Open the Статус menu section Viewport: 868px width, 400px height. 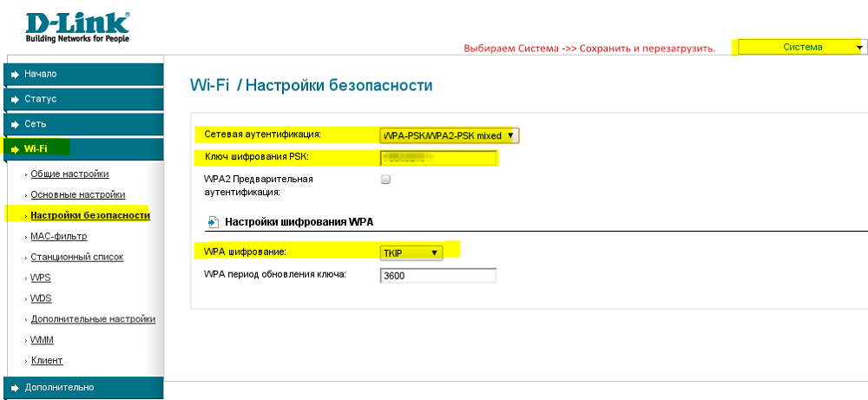[x=83, y=100]
